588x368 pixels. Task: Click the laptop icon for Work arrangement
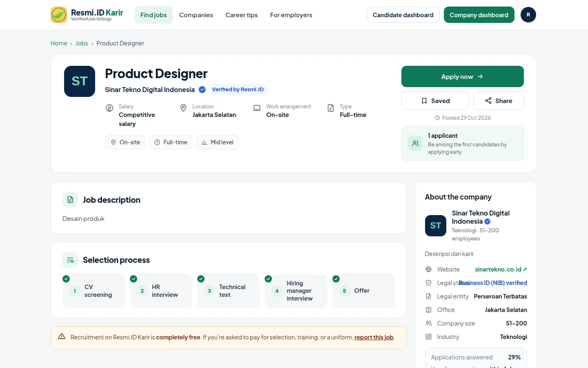coord(257,108)
